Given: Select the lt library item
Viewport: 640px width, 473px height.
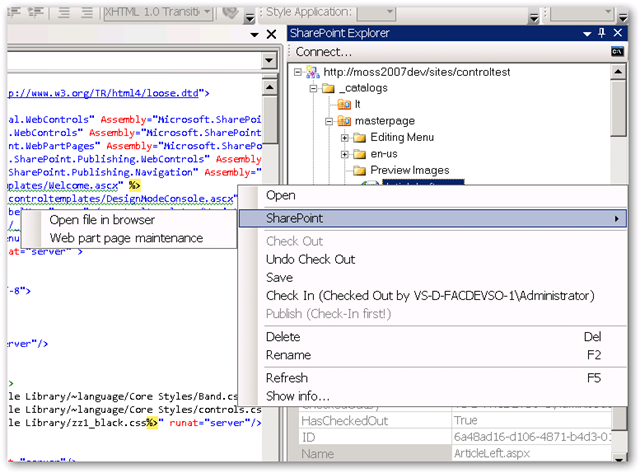Looking at the screenshot, I should (x=357, y=104).
